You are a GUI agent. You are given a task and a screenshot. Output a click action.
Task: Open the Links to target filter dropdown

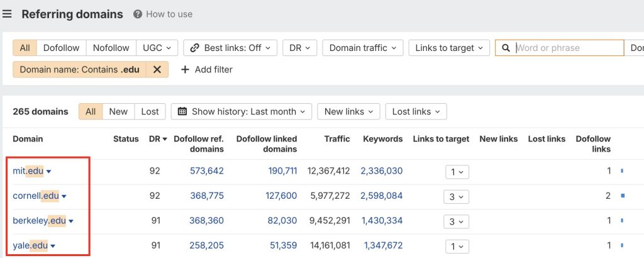point(449,48)
